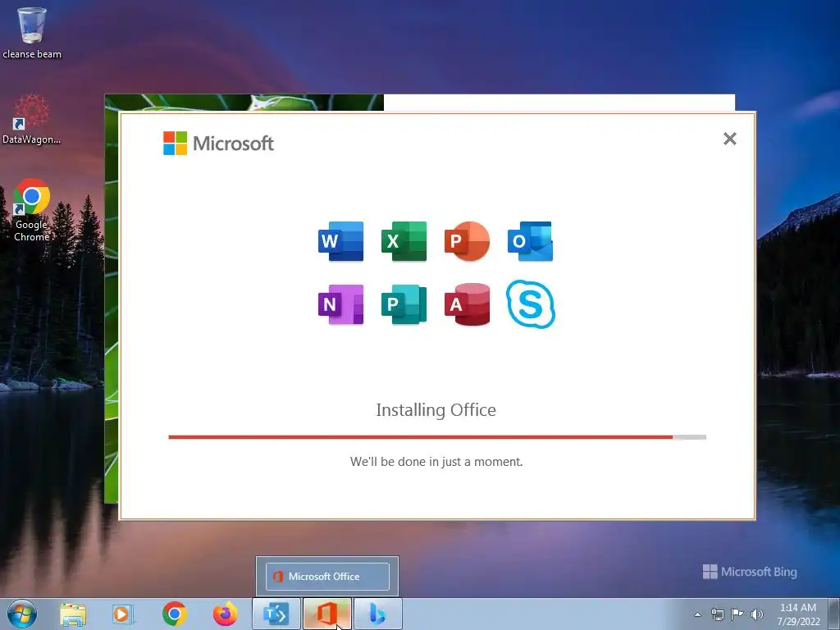The image size is (840, 630).
Task: Click the Installing Office progress bar
Action: pos(437,437)
